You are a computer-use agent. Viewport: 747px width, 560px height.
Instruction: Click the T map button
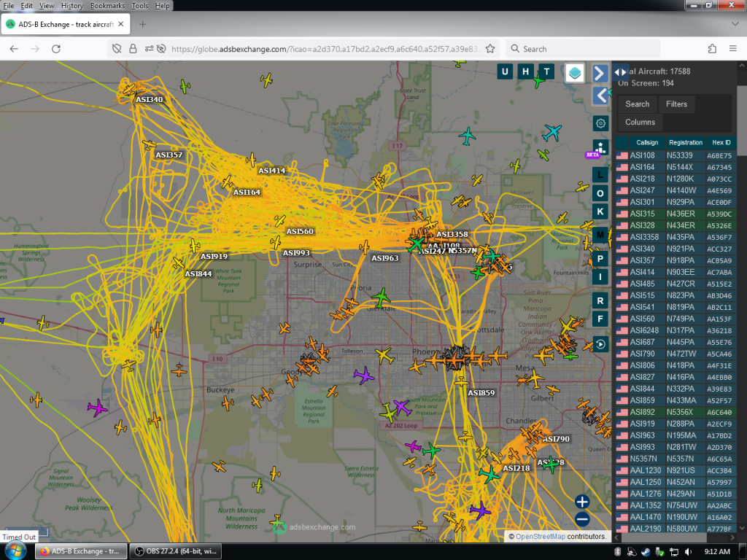coord(546,72)
